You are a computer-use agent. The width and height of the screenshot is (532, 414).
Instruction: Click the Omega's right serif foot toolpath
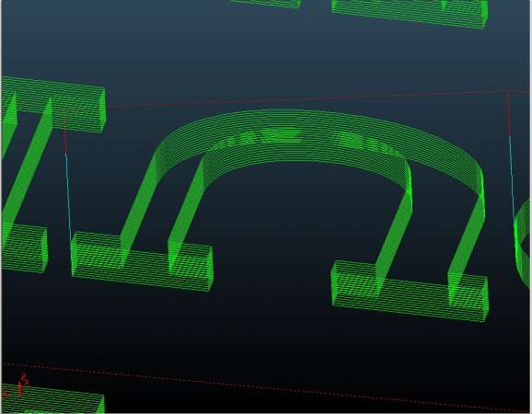411,291
